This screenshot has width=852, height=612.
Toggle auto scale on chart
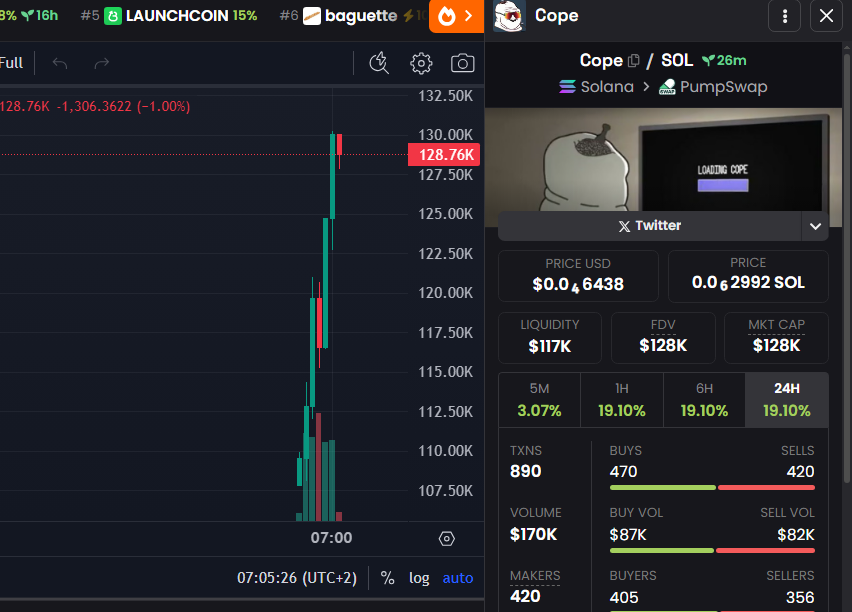click(x=458, y=578)
